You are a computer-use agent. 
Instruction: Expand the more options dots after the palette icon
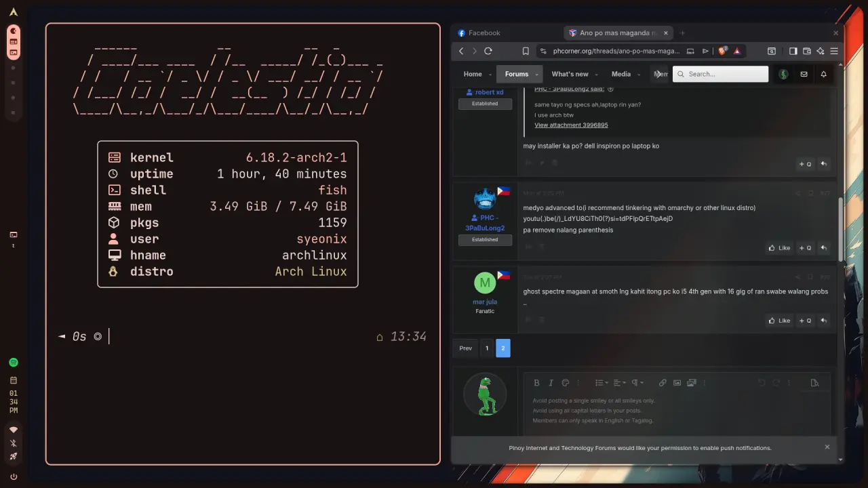[578, 383]
